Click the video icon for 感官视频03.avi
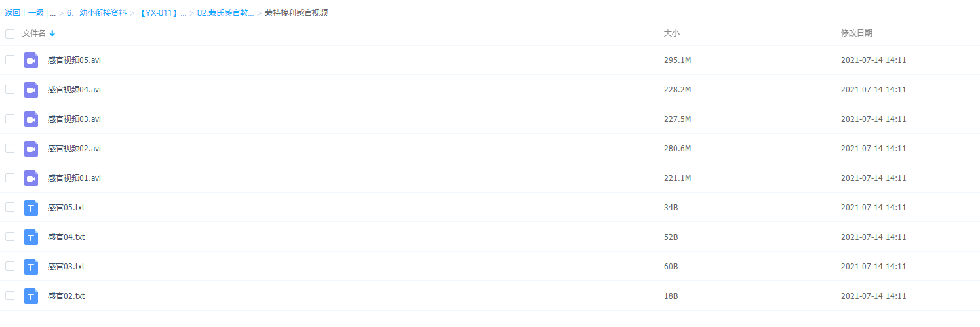The width and height of the screenshot is (980, 327). (31, 119)
